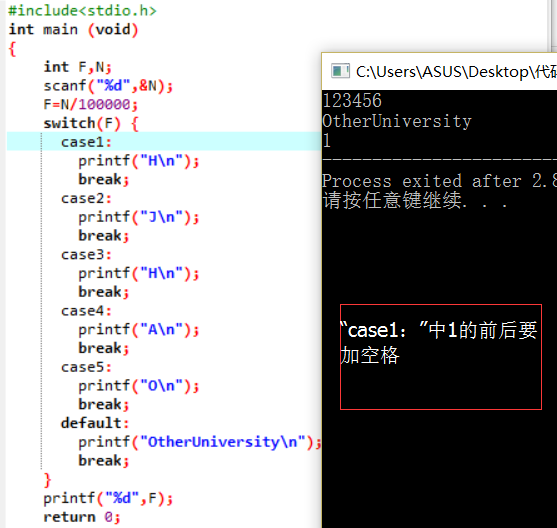557x528 pixels.
Task: Click the printf("%d",F); line
Action: pyautogui.click(x=108, y=498)
